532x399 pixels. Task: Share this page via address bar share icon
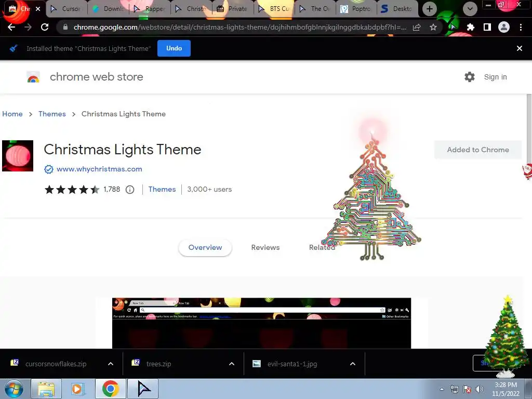pos(417,28)
